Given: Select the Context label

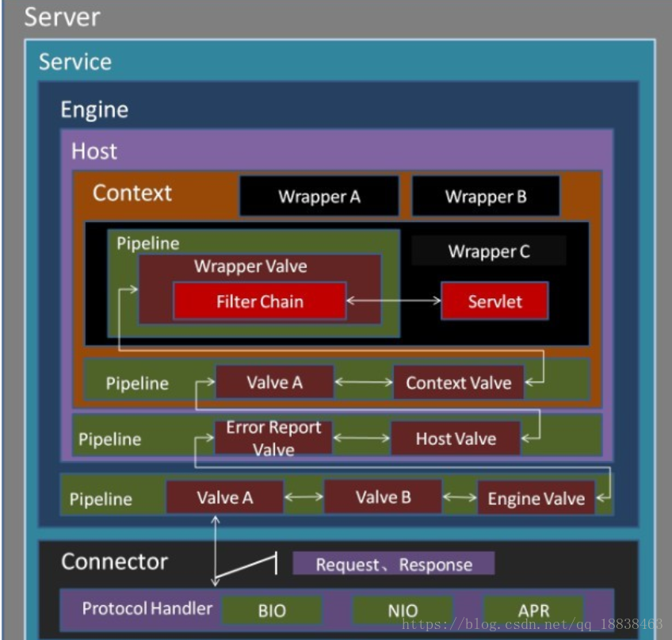Looking at the screenshot, I should (132, 193).
